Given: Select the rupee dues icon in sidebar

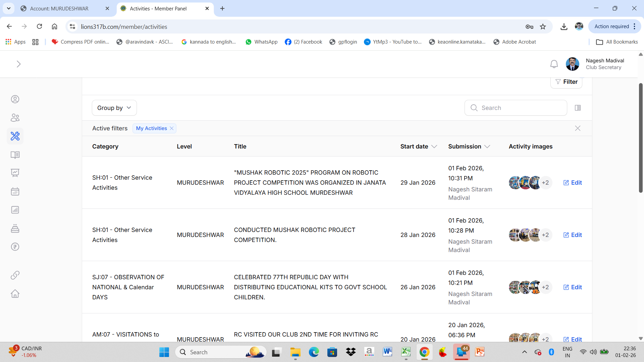Looking at the screenshot, I should [15, 247].
